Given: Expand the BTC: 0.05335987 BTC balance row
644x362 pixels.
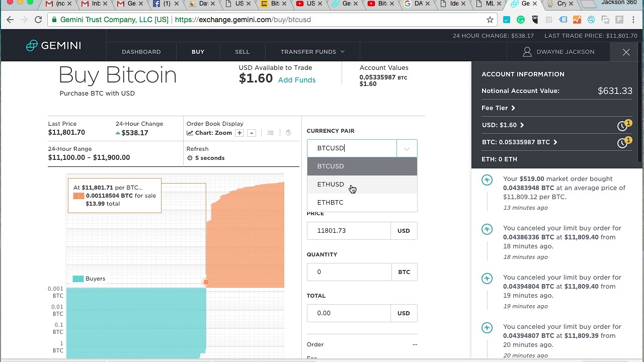Looking at the screenshot, I should (x=519, y=142).
